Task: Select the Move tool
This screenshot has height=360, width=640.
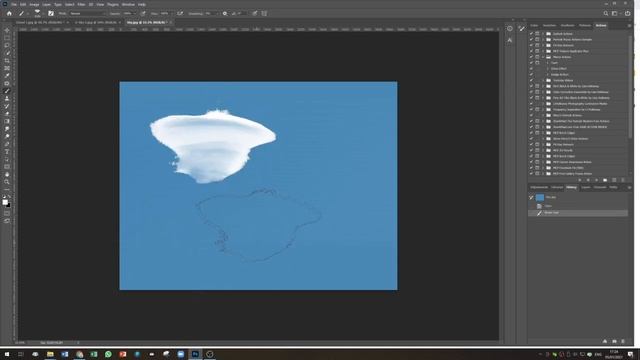Action: point(7,30)
